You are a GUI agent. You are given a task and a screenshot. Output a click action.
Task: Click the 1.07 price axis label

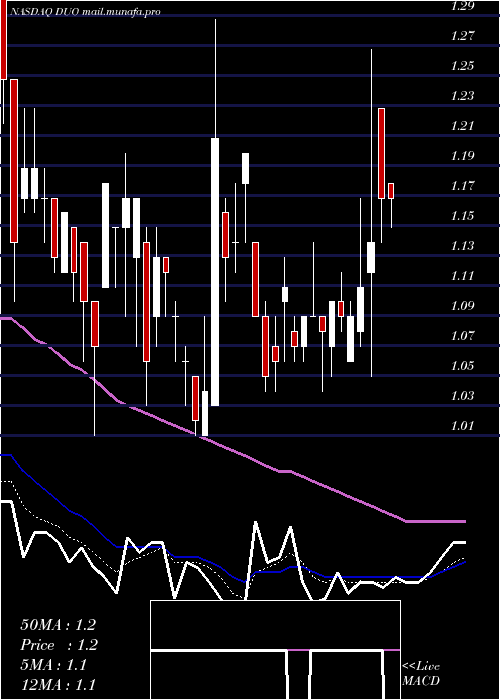coord(462,336)
